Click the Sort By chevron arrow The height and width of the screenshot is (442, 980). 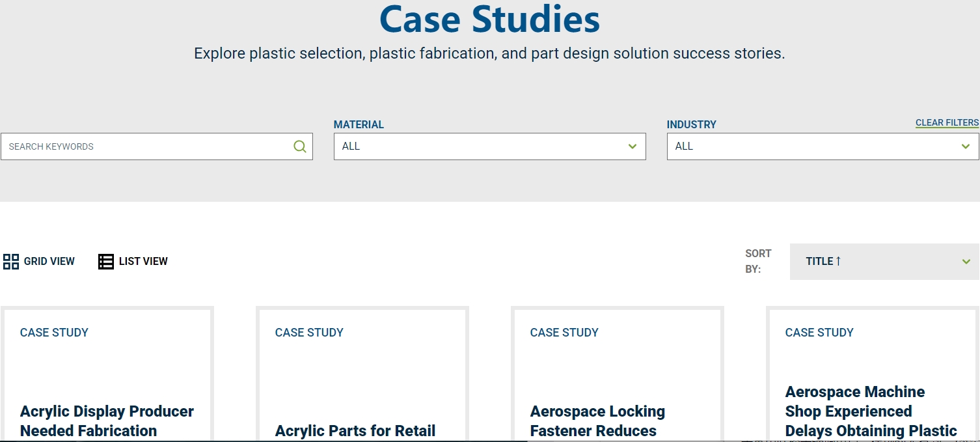[x=966, y=262]
